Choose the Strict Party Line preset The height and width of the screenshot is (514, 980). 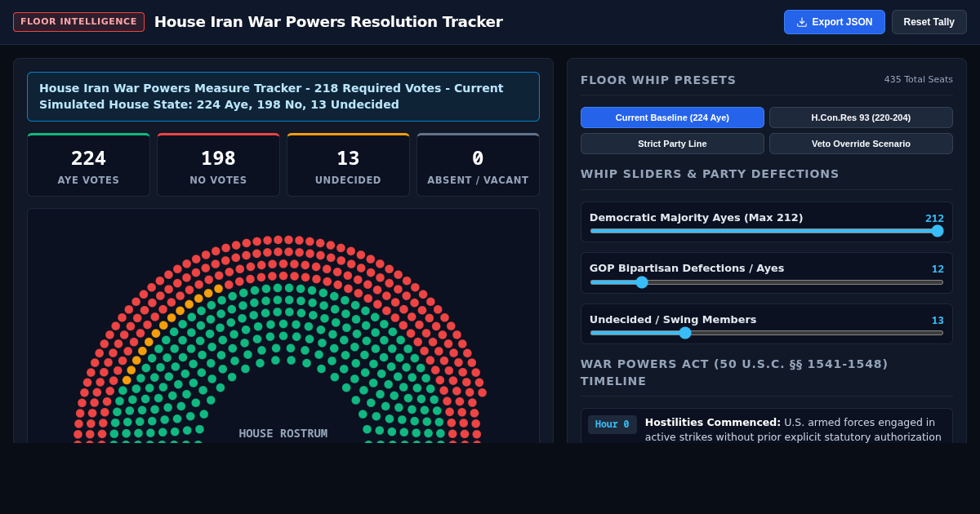tap(672, 144)
